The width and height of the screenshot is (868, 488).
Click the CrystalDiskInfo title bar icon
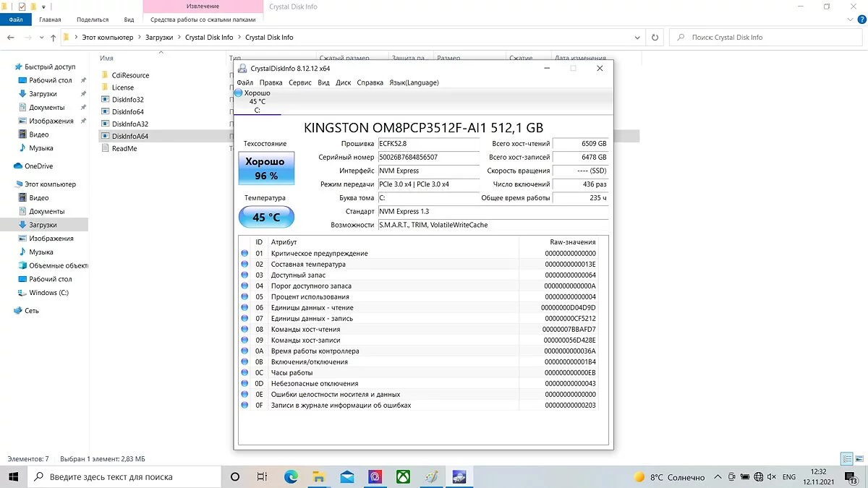[x=242, y=69]
